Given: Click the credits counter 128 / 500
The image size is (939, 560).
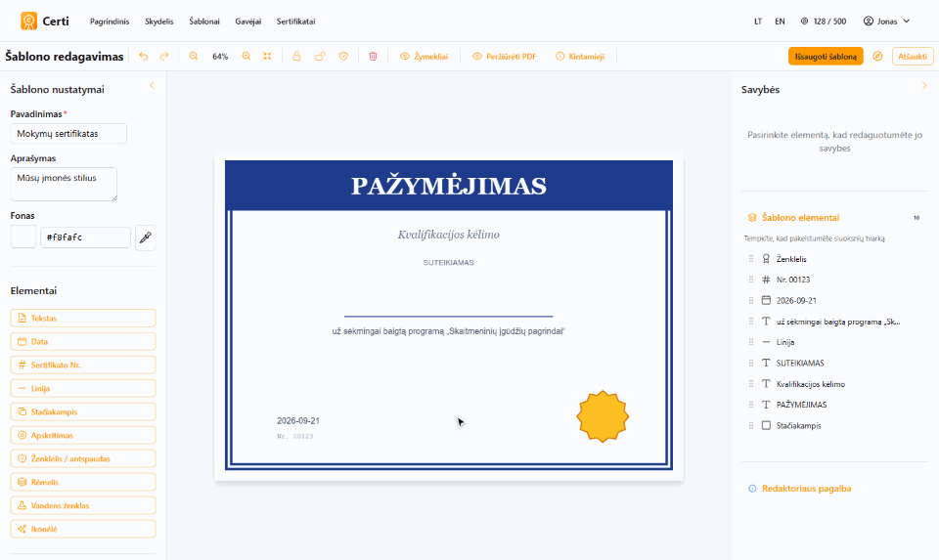Looking at the screenshot, I should pos(824,21).
